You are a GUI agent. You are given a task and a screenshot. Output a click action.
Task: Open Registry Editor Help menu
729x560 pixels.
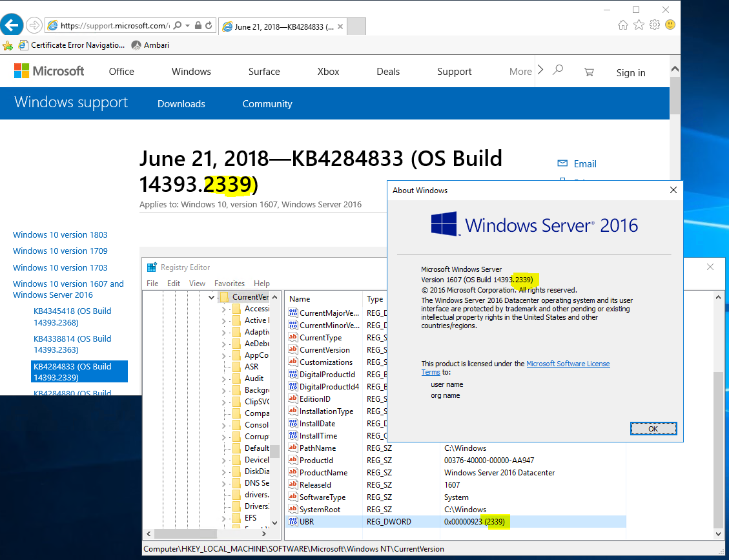pos(262,284)
